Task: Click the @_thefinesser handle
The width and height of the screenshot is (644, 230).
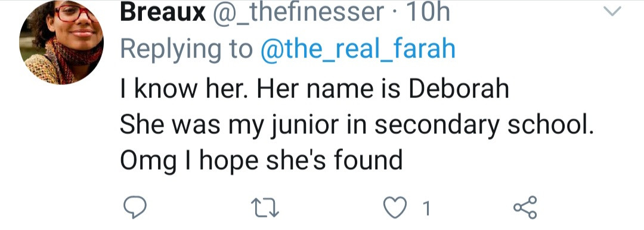Action: tap(298, 13)
